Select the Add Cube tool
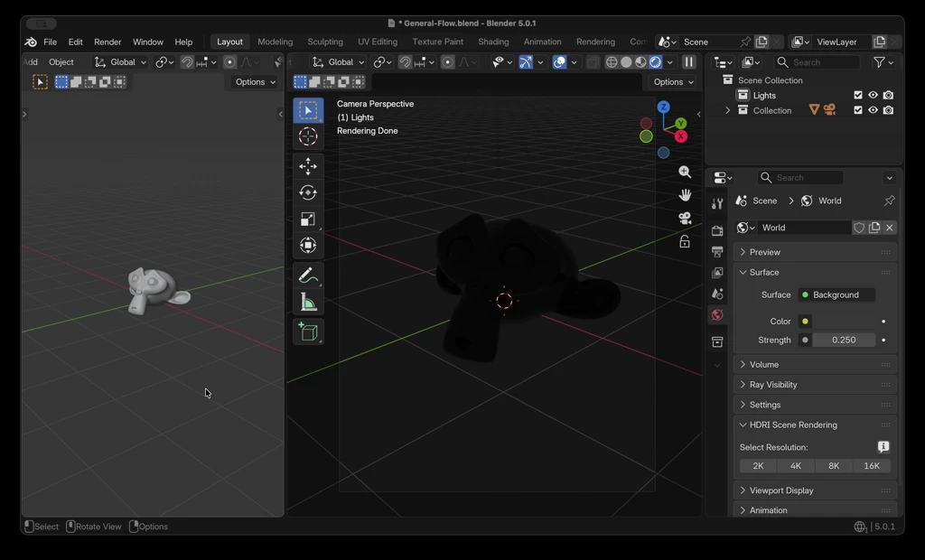Image resolution: width=925 pixels, height=560 pixels. click(x=308, y=331)
